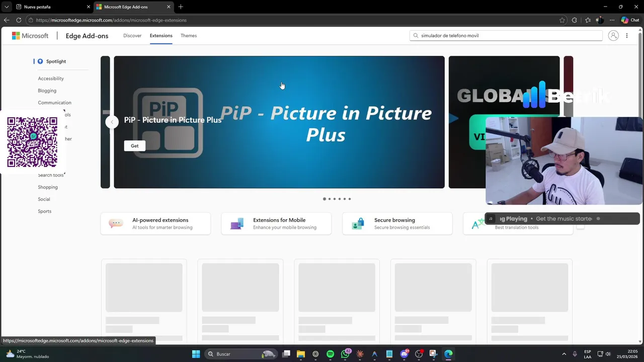
Task: Click the search magnifier icon
Action: (416, 36)
